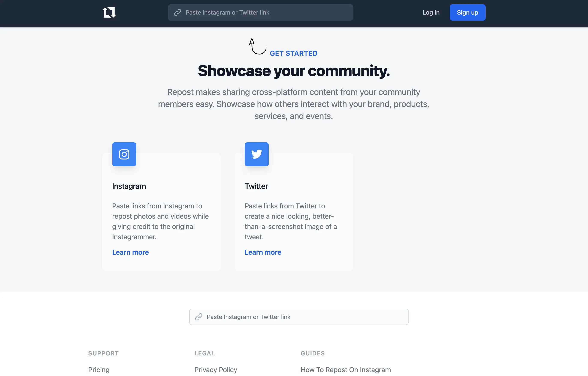
Task: Click the Twitter bird icon tile
Action: pos(257,154)
